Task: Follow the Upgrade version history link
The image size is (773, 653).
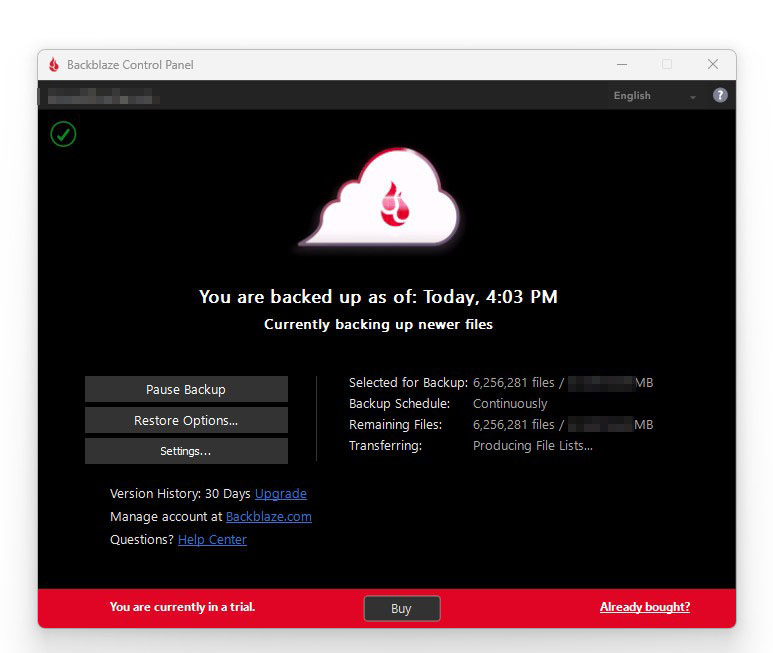Action: coord(281,493)
